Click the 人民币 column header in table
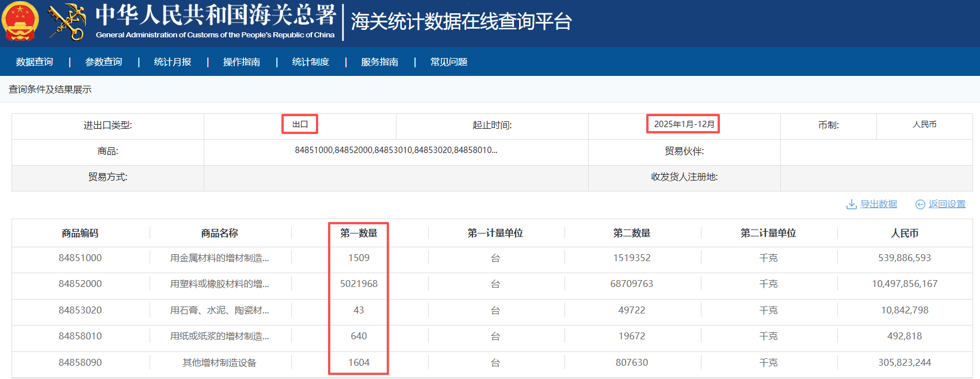This screenshot has height=379, width=980. click(x=904, y=233)
